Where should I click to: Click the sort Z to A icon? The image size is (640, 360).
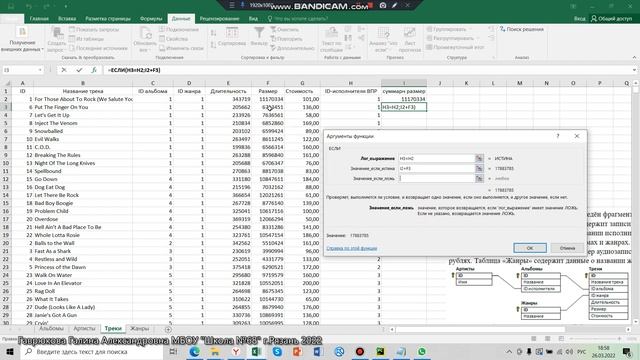click(213, 44)
